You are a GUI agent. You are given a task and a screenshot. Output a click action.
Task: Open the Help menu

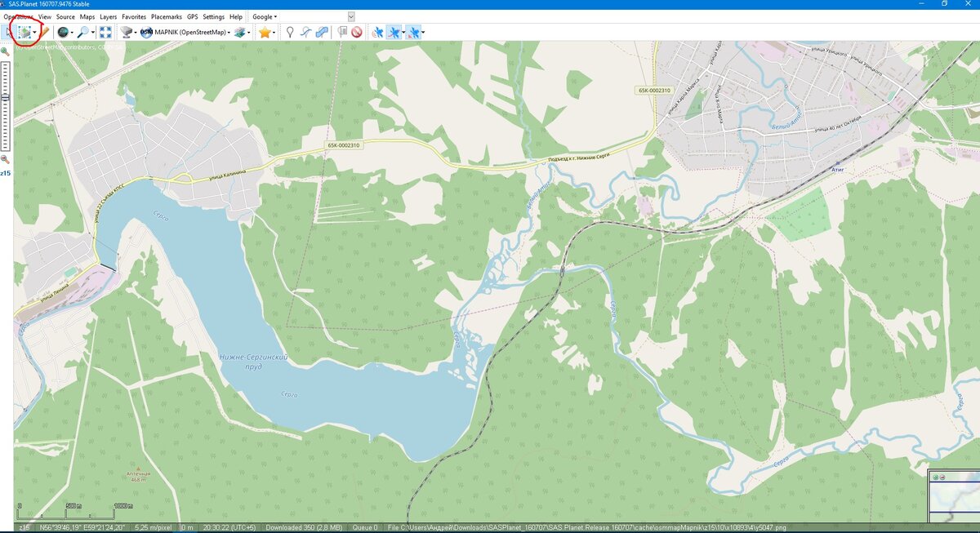[x=236, y=16]
